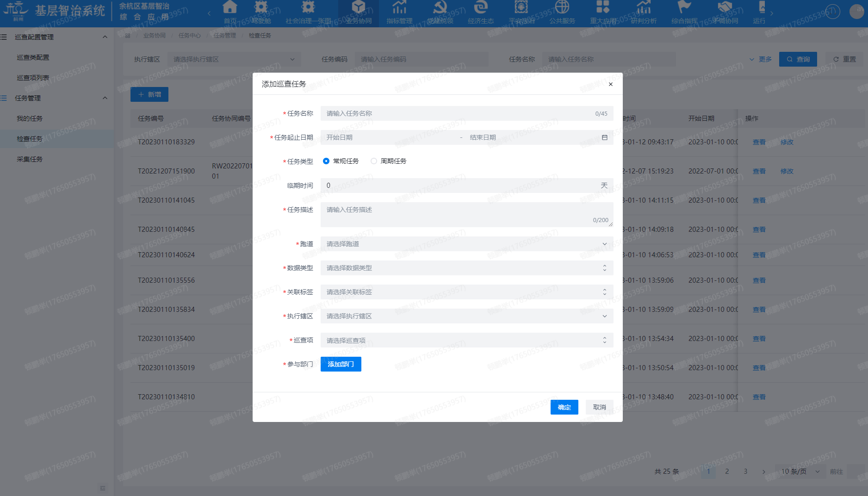Expand the 巡查项 selector

click(467, 340)
